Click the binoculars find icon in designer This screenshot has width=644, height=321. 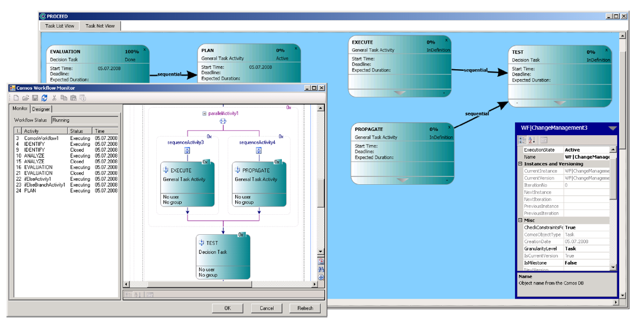click(321, 268)
